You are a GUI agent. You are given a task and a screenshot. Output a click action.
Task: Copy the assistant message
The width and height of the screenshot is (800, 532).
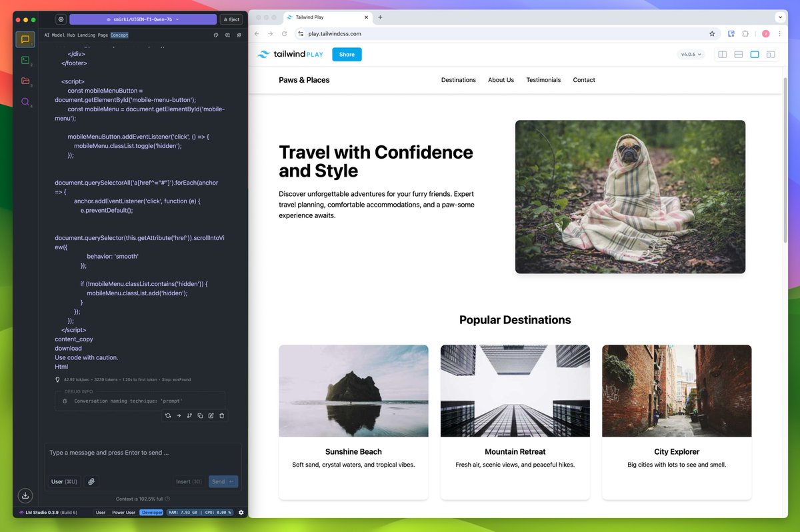pos(200,415)
